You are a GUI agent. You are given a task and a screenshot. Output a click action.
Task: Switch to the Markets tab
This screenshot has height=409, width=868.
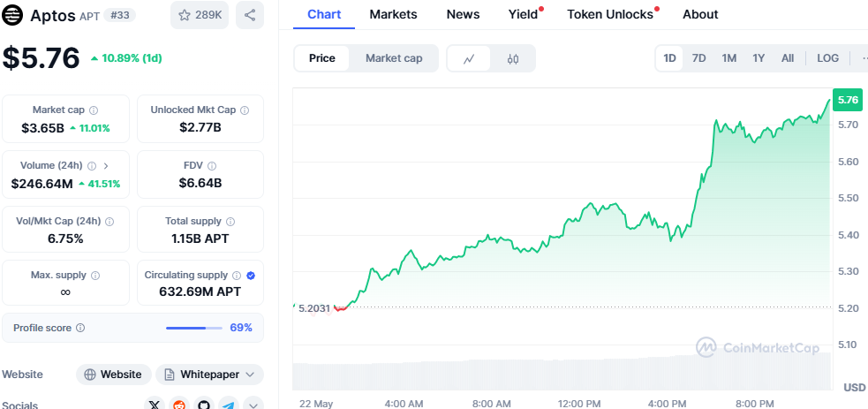394,14
